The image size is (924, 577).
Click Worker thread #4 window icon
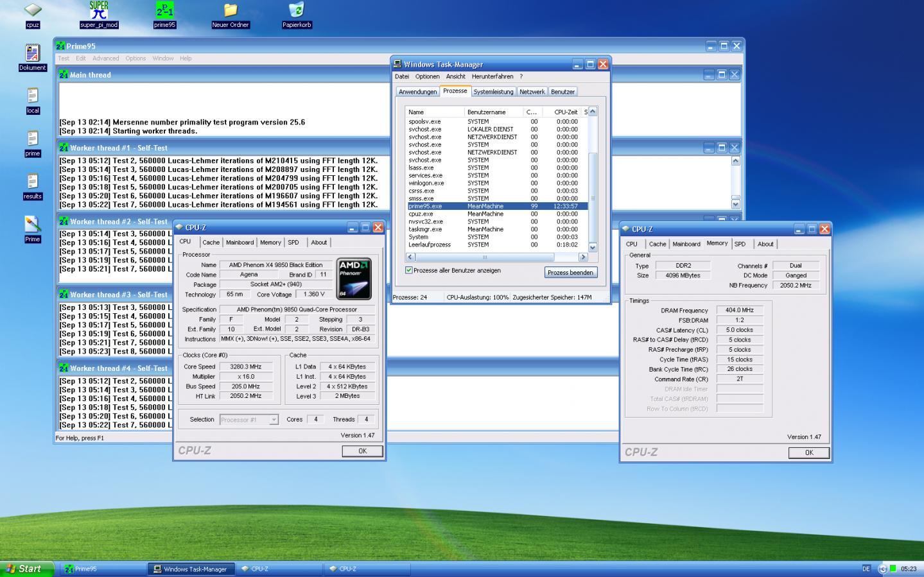(x=64, y=368)
